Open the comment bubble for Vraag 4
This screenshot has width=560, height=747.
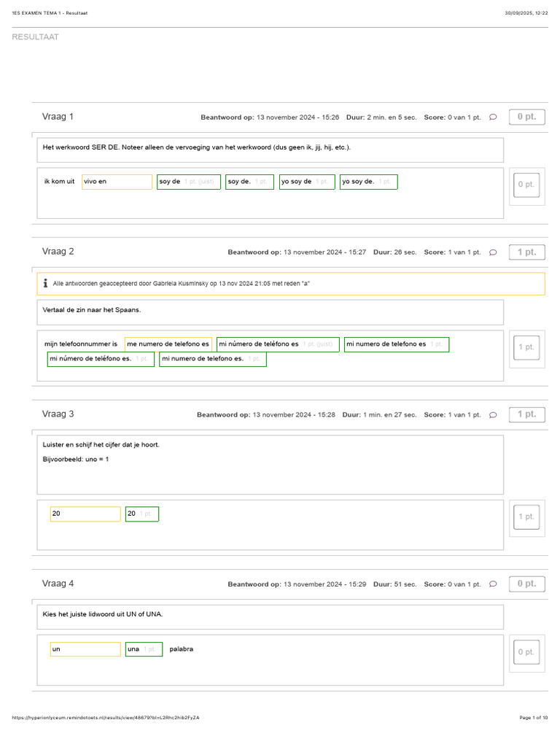[x=493, y=584]
